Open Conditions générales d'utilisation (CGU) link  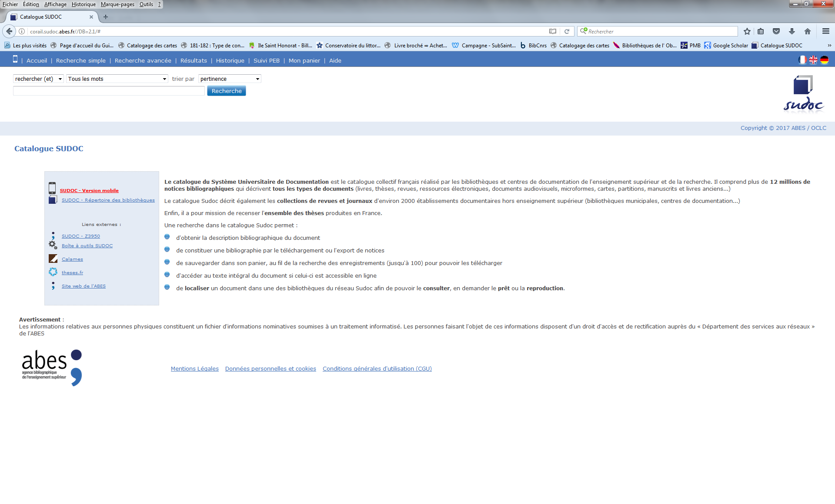click(x=377, y=368)
